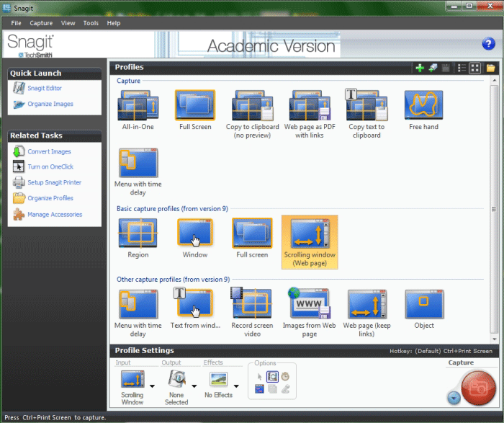Viewport: 504px width, 423px height.
Task: Select the All-in-One capture profile
Action: point(138,110)
